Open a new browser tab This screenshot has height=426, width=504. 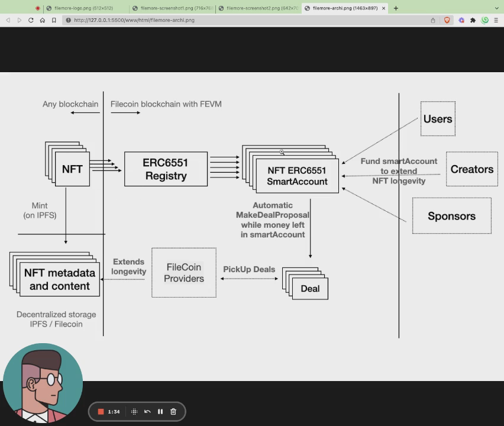[x=396, y=8]
